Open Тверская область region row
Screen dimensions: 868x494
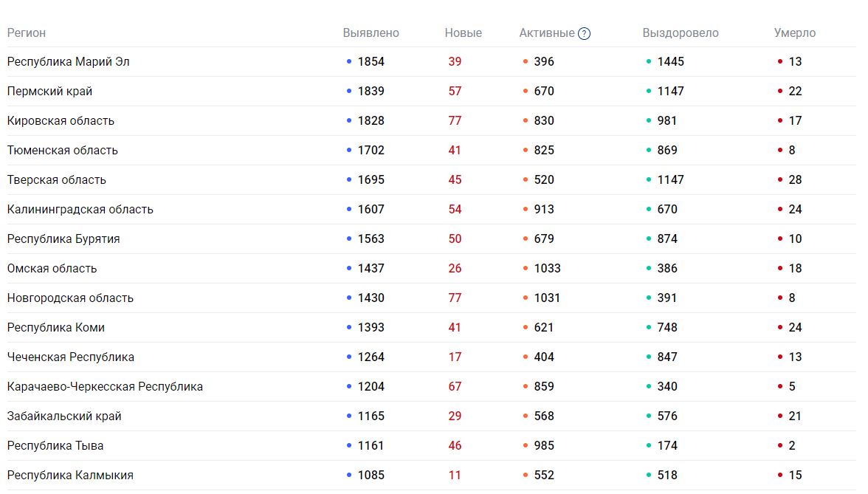click(x=57, y=180)
